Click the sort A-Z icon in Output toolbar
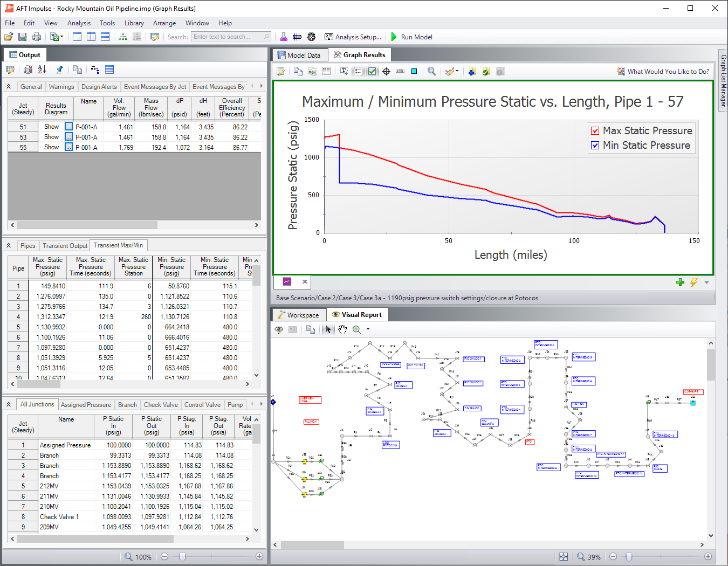 pyautogui.click(x=42, y=70)
